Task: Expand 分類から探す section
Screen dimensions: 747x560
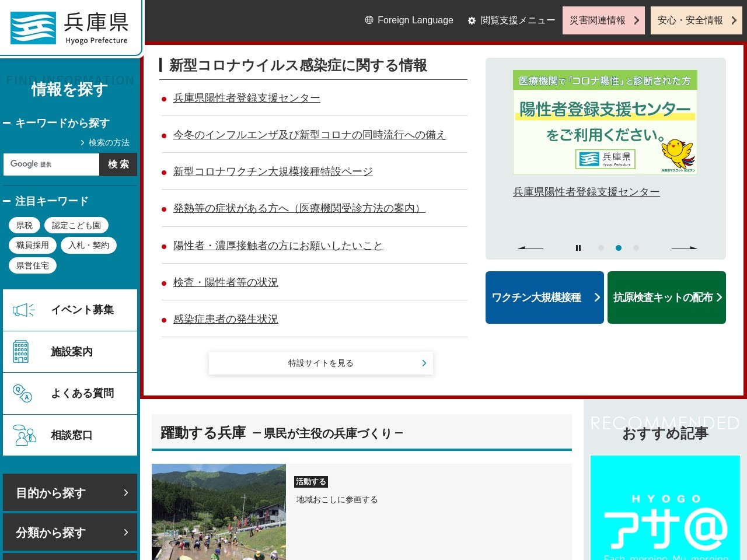Action: pyautogui.click(x=70, y=532)
